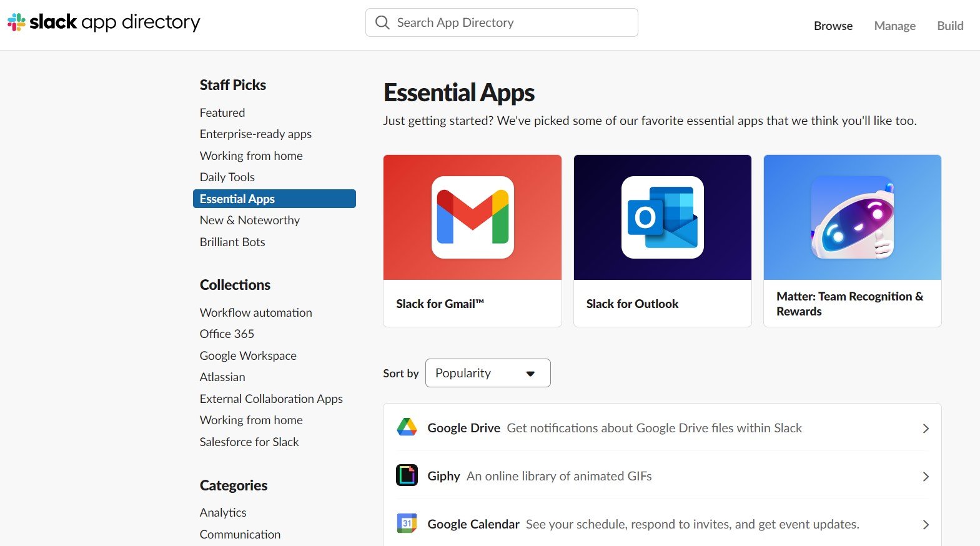Open the Outlook app icon card
The height and width of the screenshot is (546, 980).
point(662,217)
